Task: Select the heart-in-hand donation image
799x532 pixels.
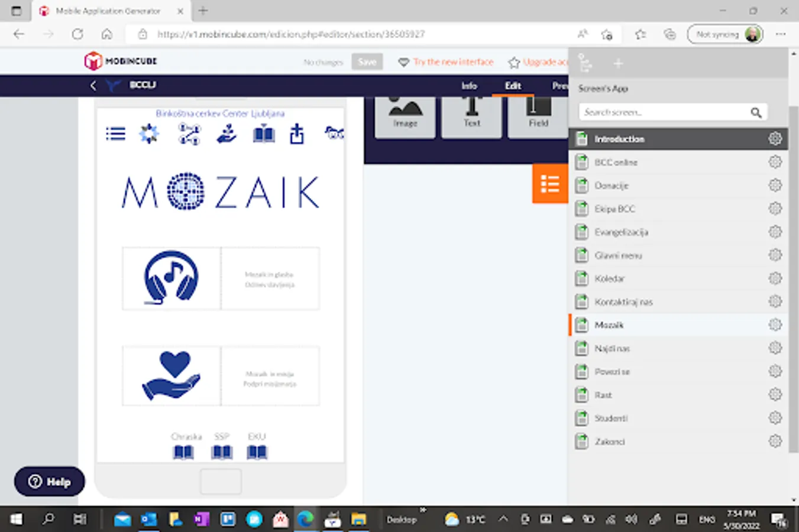Action: point(172,376)
